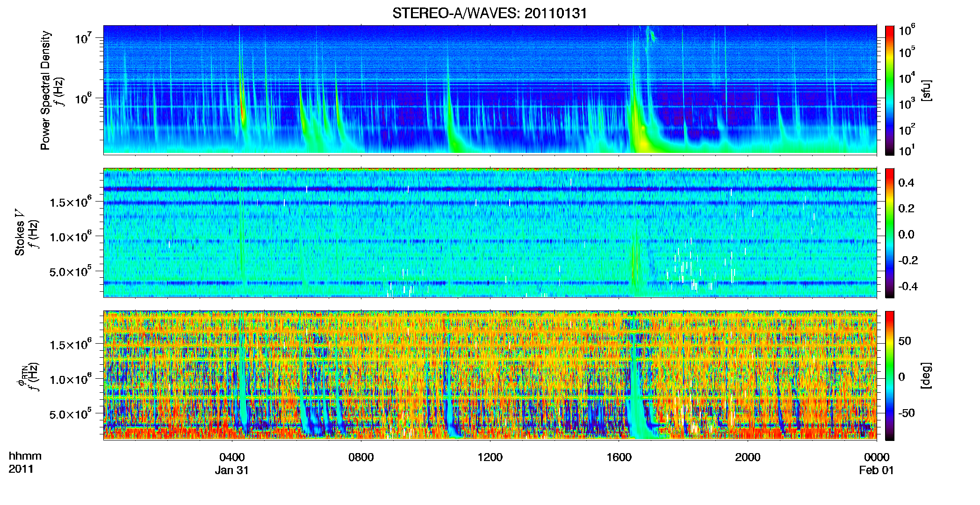Click the 2000 time tick label
980x505 pixels.
748,457
